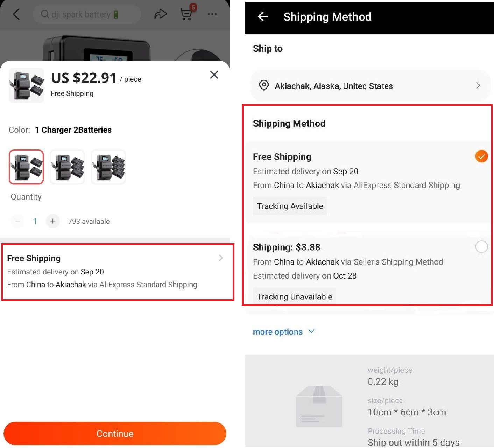Tap the location pin beside the shipping address
The width and height of the screenshot is (494, 448).
click(x=264, y=86)
